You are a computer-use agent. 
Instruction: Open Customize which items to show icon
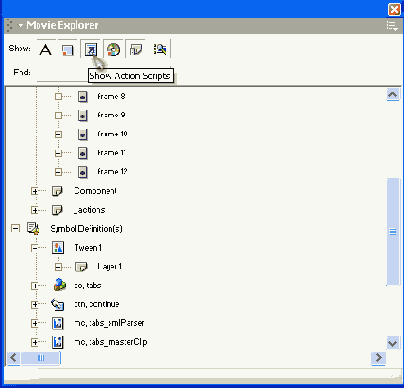click(x=160, y=50)
